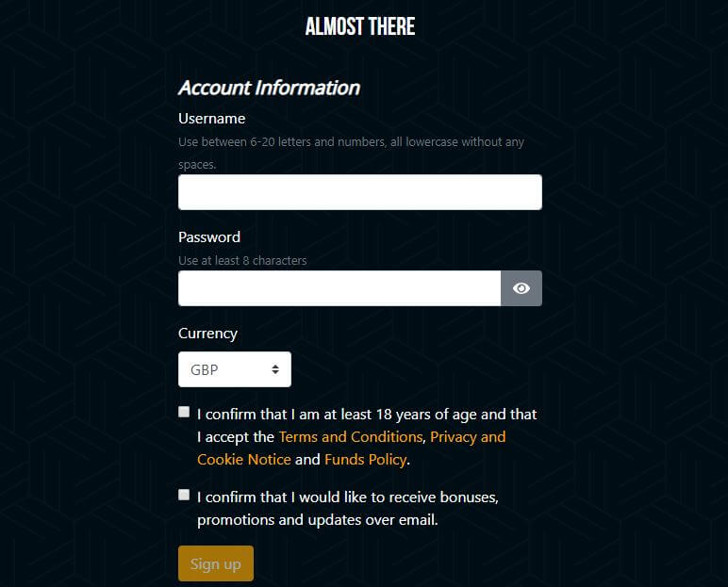Open the GBP currency dropdown

235,369
